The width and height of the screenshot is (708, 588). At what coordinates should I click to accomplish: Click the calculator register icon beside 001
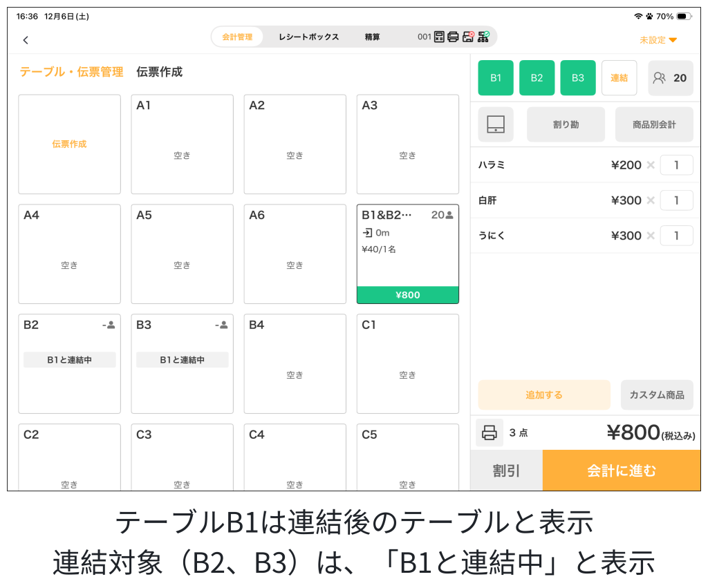coord(439,37)
